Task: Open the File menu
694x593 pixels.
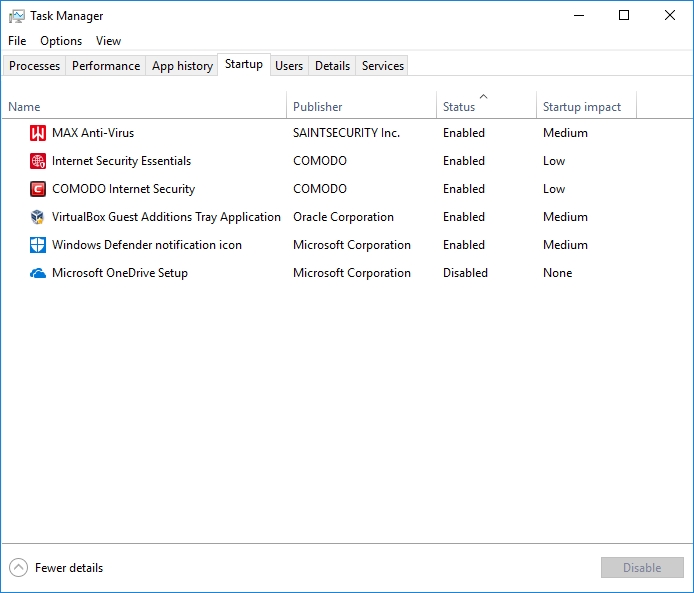Action: pyautogui.click(x=17, y=41)
